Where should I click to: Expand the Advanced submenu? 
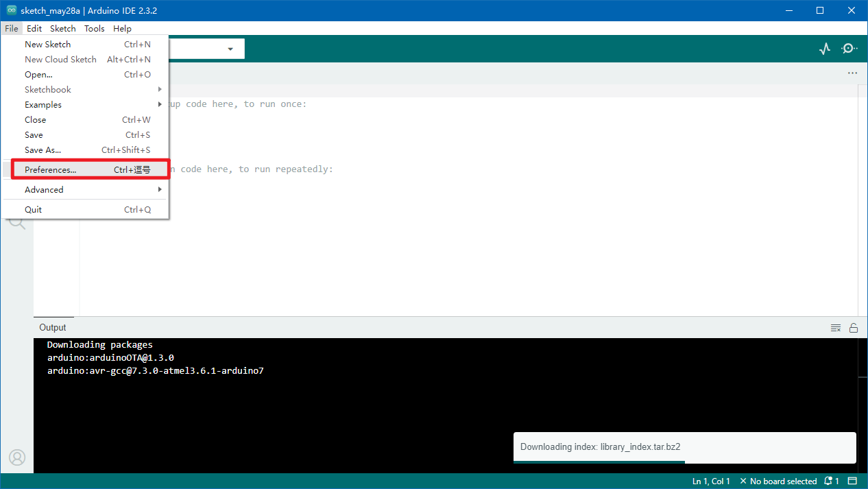click(86, 190)
